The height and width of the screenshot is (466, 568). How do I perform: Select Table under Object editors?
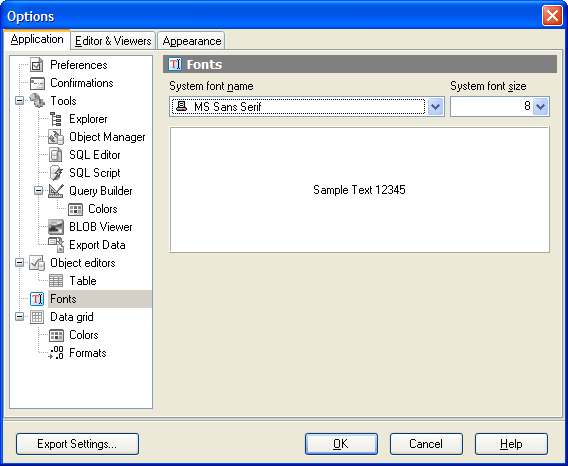83,281
